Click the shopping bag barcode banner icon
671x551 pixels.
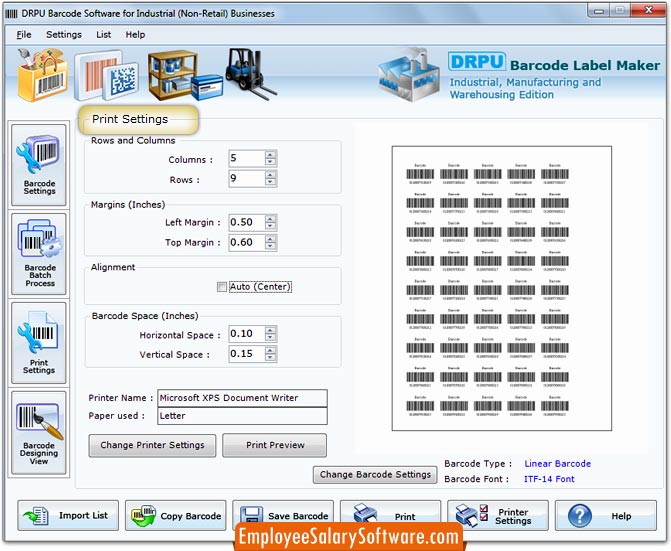42,75
